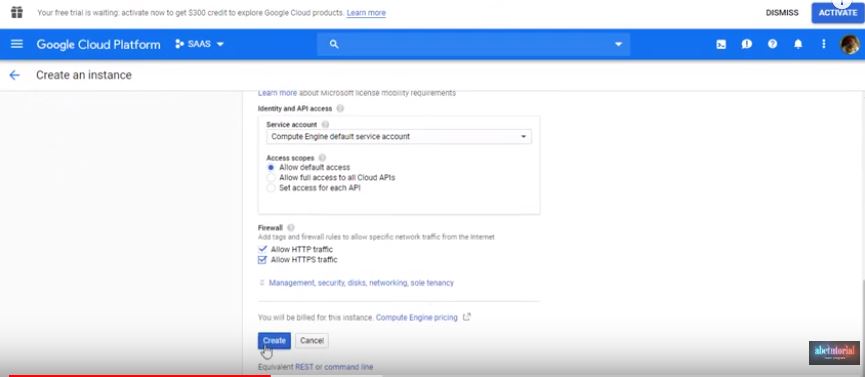Click the Cancel button

click(x=312, y=341)
